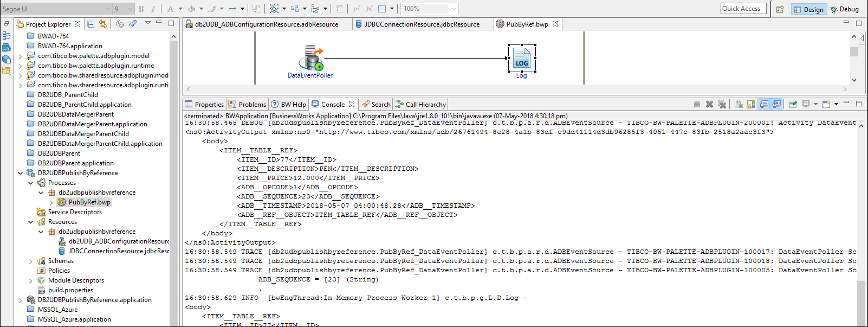Viewport: 868px width, 327px height.
Task: Click the Project Explorer vertical scrollbar
Action: point(173,179)
